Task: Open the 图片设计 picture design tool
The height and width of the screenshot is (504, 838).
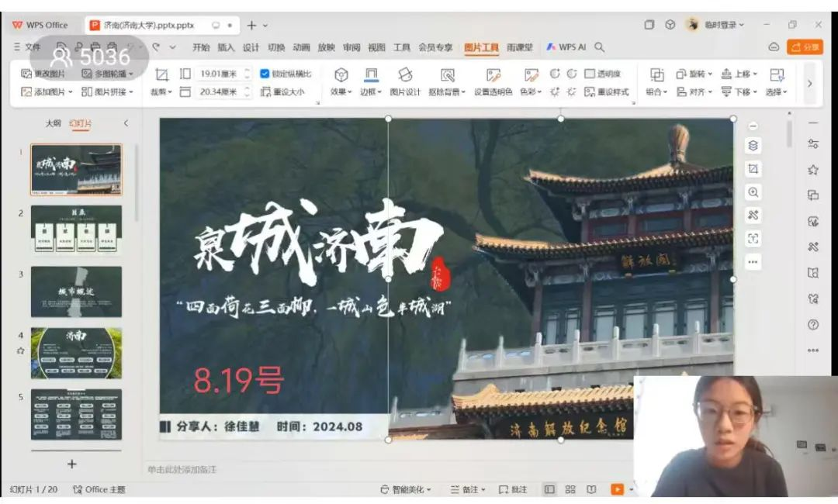Action: (x=404, y=74)
